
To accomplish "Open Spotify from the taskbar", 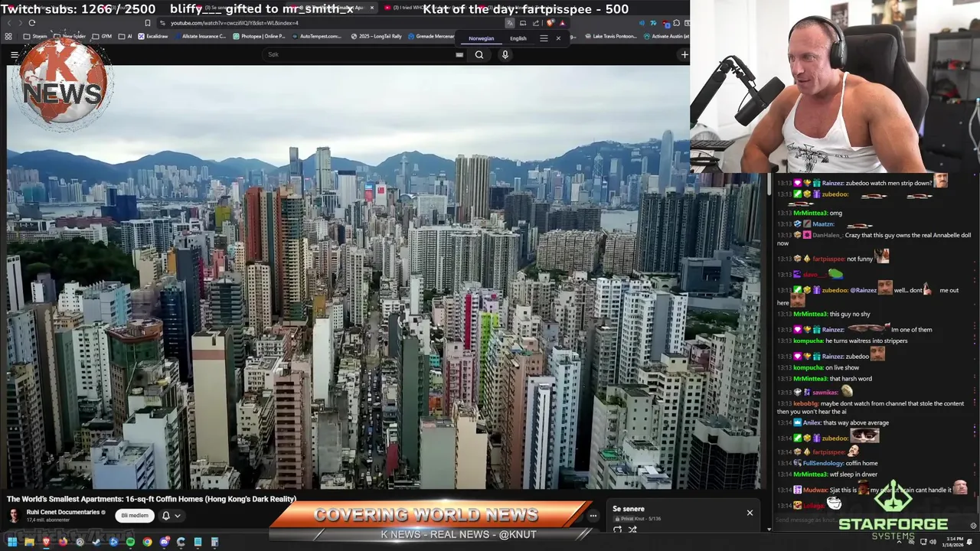I will (x=130, y=543).
